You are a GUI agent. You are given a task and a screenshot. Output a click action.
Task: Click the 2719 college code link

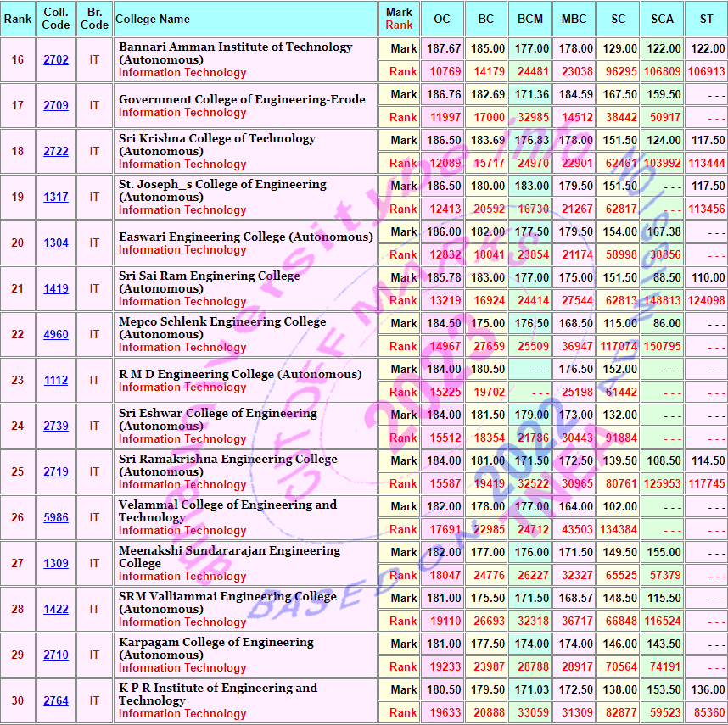[x=56, y=472]
